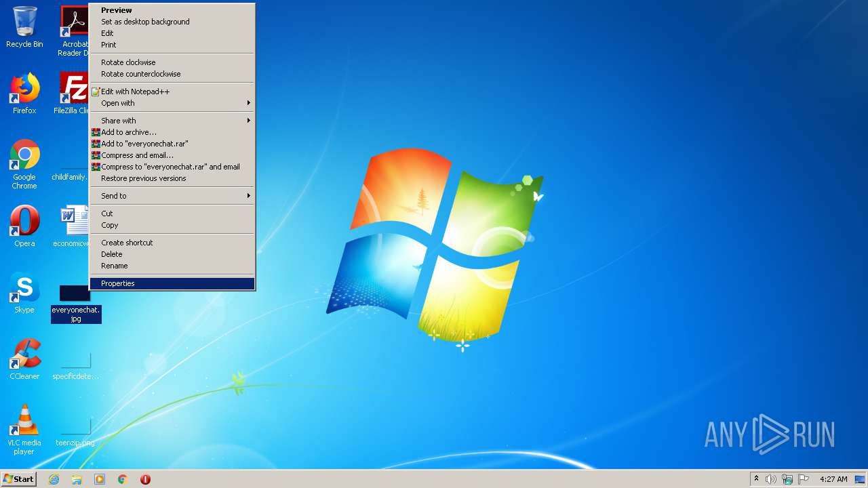
Task: Select Print in context menu
Action: coord(172,45)
